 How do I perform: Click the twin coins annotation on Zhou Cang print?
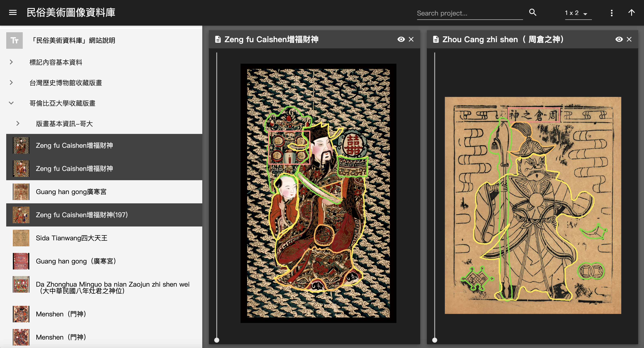coord(591,271)
